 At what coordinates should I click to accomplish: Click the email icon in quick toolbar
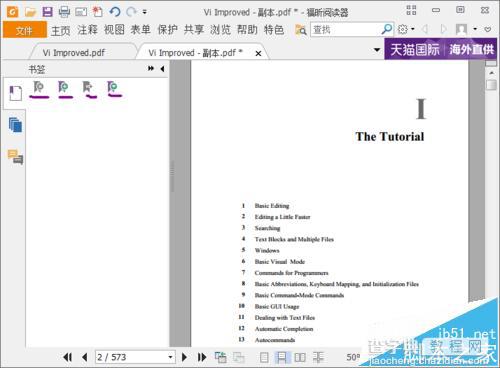[81, 12]
